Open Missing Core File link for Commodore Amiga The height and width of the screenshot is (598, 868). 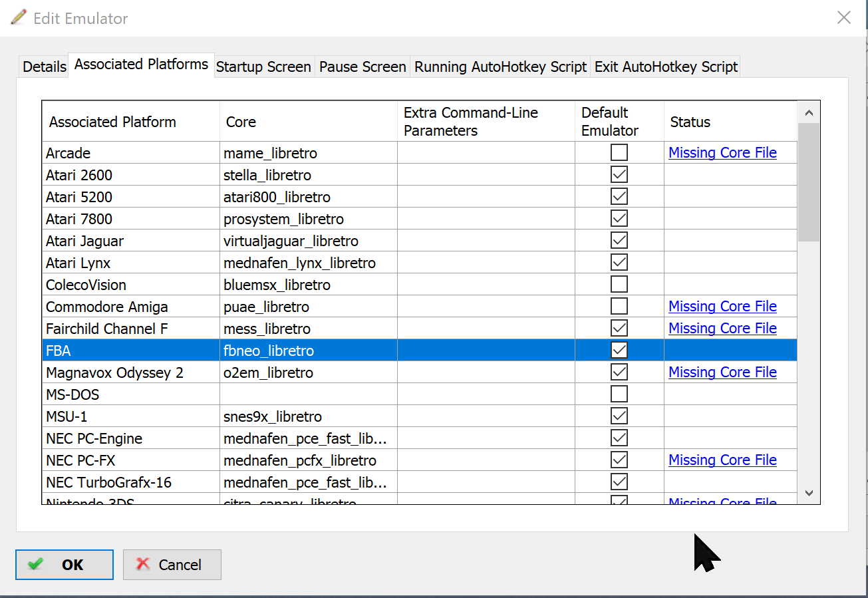[x=722, y=306]
